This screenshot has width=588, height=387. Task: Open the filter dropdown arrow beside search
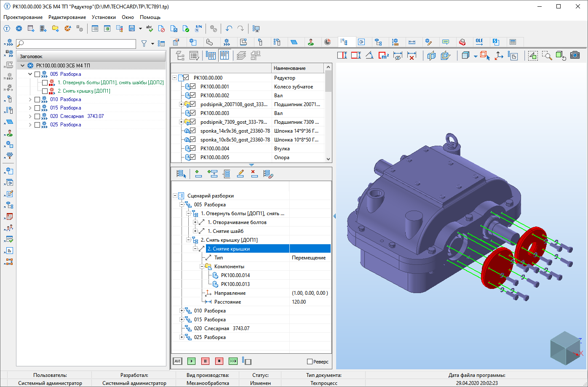(152, 43)
